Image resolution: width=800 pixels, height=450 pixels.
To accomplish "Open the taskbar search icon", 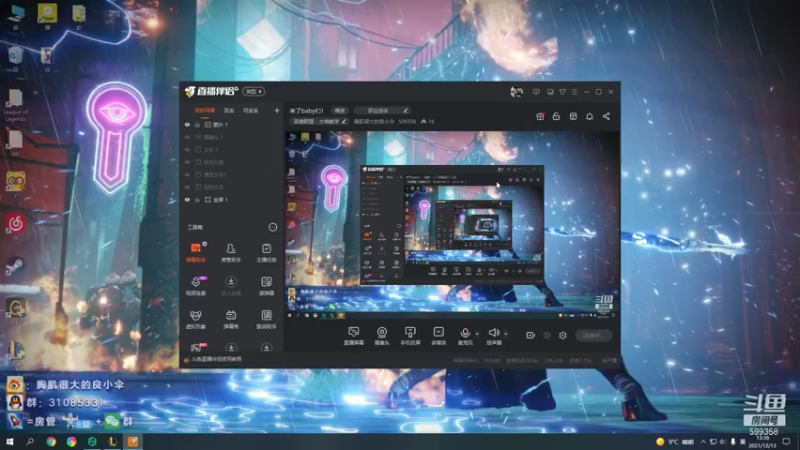I will 30,441.
